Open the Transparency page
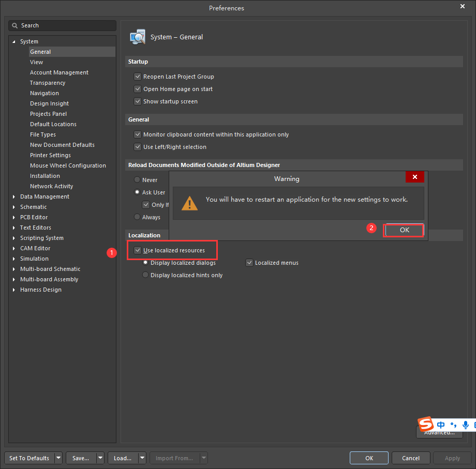 pos(48,83)
